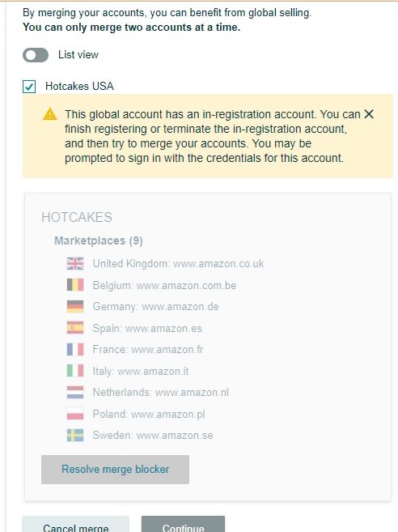The width and height of the screenshot is (398, 532).
Task: Click the Resolve merge blocker button
Action: click(x=115, y=469)
